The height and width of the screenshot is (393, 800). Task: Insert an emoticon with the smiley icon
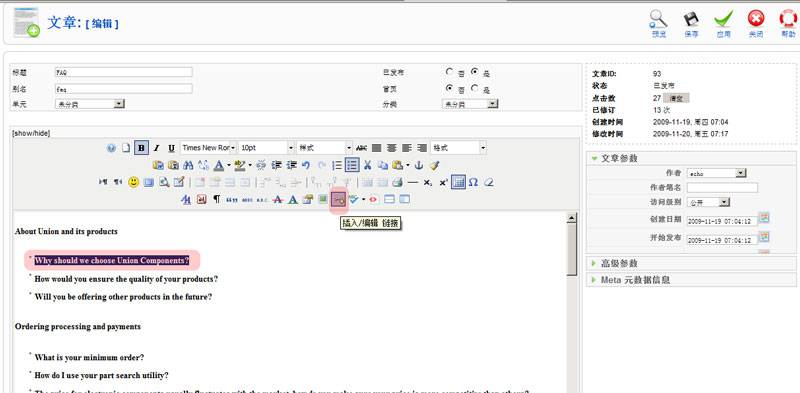tap(133, 182)
